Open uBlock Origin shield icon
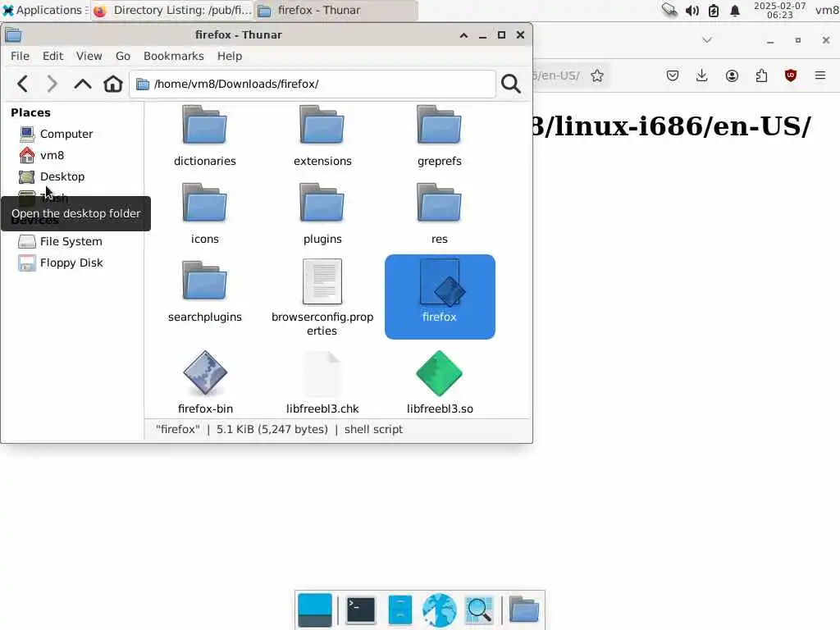The height and width of the screenshot is (630, 840). pyautogui.click(x=791, y=75)
